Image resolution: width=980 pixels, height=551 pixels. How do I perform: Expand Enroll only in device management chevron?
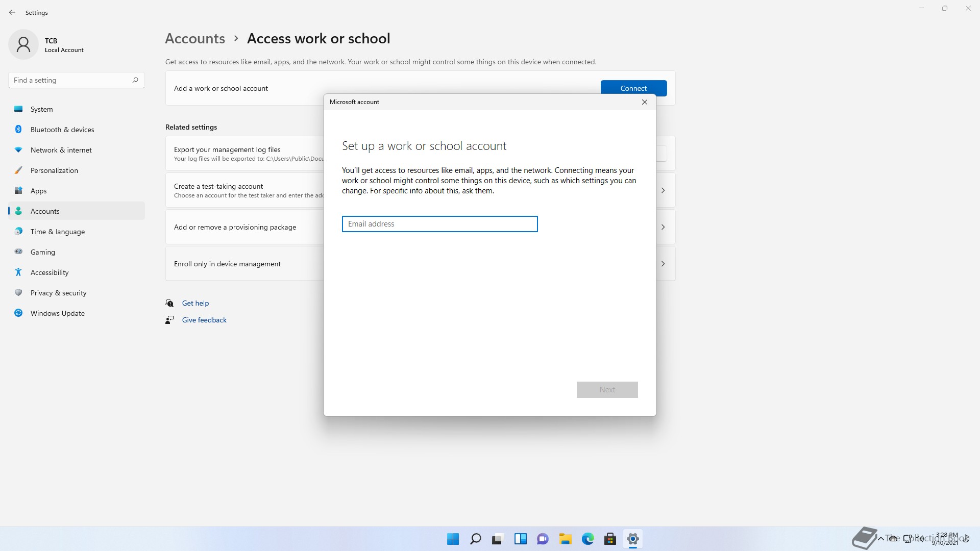[x=663, y=264]
